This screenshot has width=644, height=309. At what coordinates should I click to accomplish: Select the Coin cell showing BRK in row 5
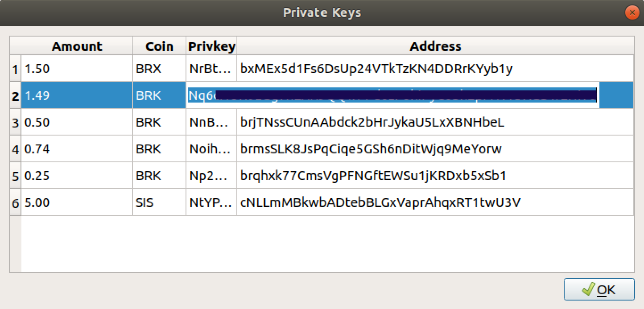158,175
